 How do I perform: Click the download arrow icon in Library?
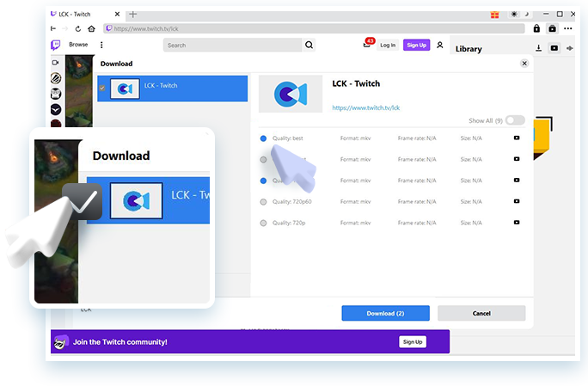pos(538,48)
